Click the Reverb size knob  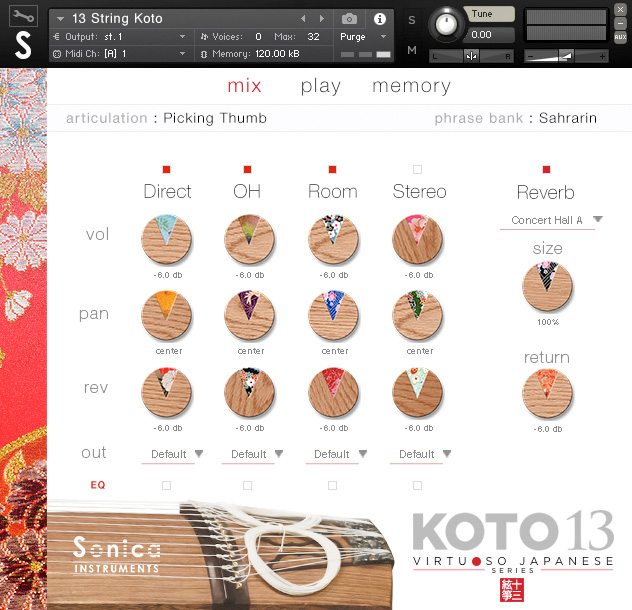point(547,286)
